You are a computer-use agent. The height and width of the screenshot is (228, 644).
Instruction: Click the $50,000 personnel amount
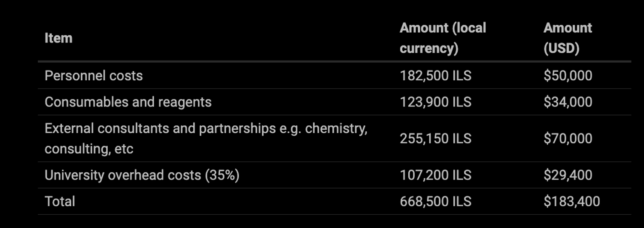coord(568,76)
